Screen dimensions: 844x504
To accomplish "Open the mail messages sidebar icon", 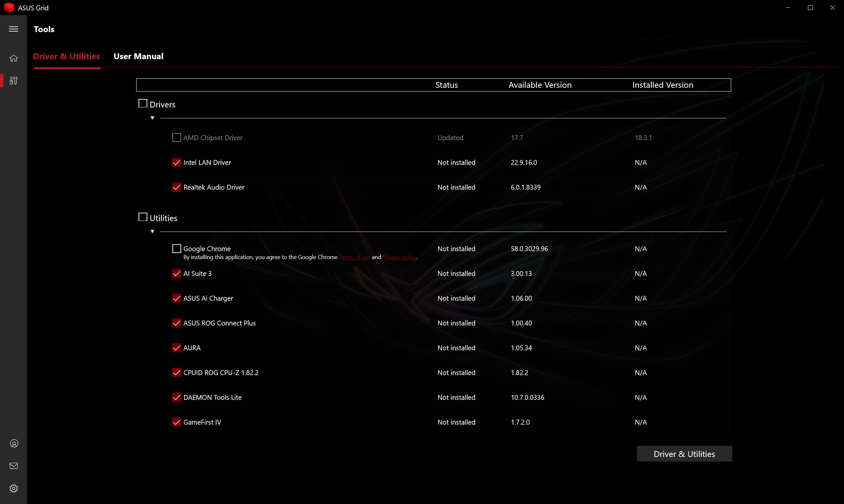I will (14, 466).
